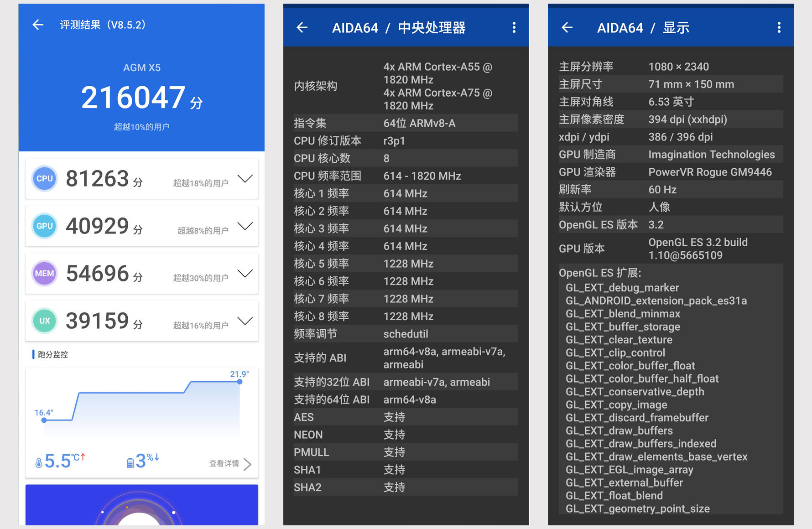The width and height of the screenshot is (812, 529).
Task: Expand the CPU 81263 score details
Action: pyautogui.click(x=245, y=179)
